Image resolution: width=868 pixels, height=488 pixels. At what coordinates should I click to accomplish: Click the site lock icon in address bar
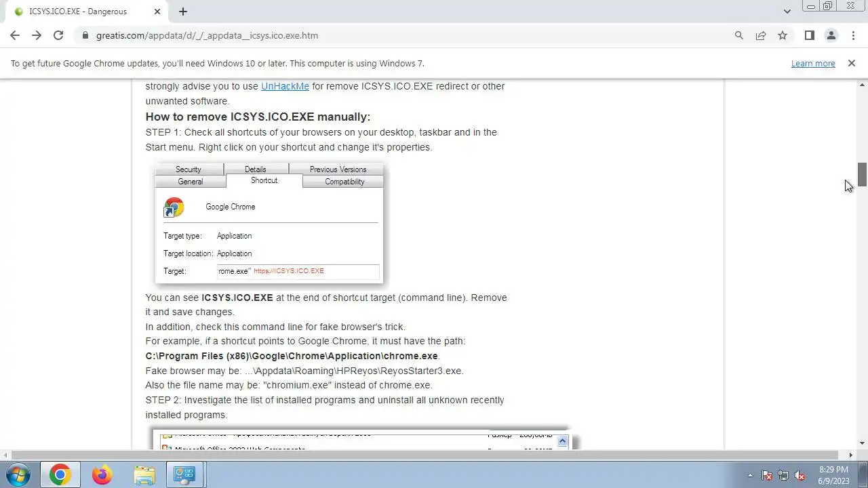click(85, 35)
